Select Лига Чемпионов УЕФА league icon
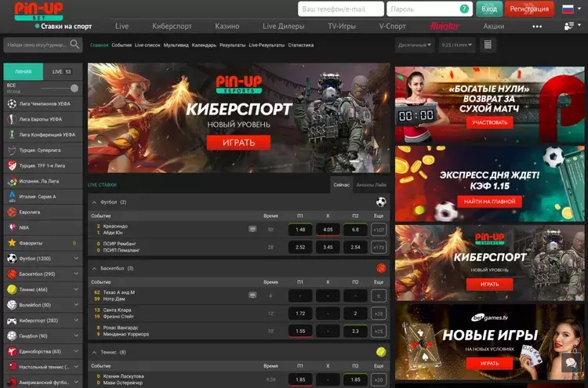588x388 pixels. pyautogui.click(x=12, y=103)
